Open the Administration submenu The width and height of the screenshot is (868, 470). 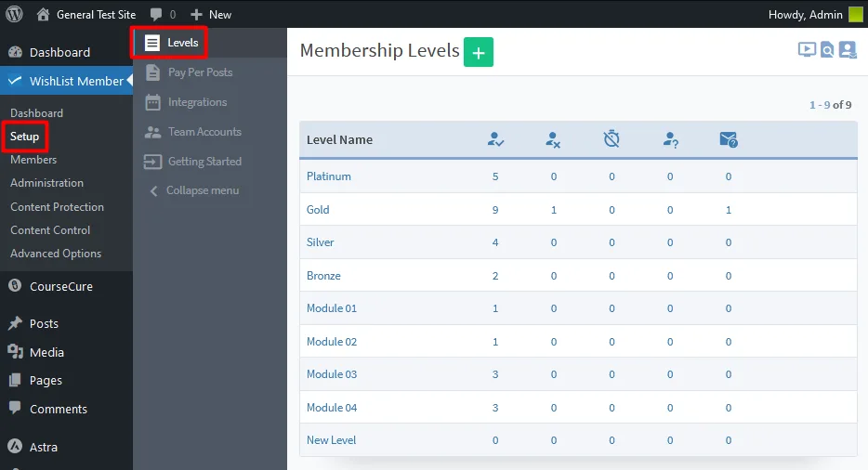46,183
